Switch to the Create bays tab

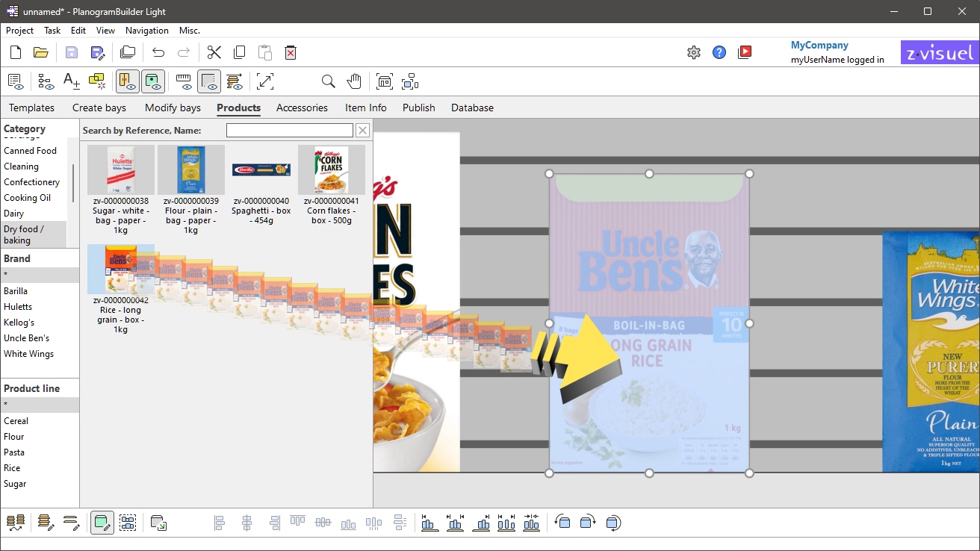tap(99, 108)
